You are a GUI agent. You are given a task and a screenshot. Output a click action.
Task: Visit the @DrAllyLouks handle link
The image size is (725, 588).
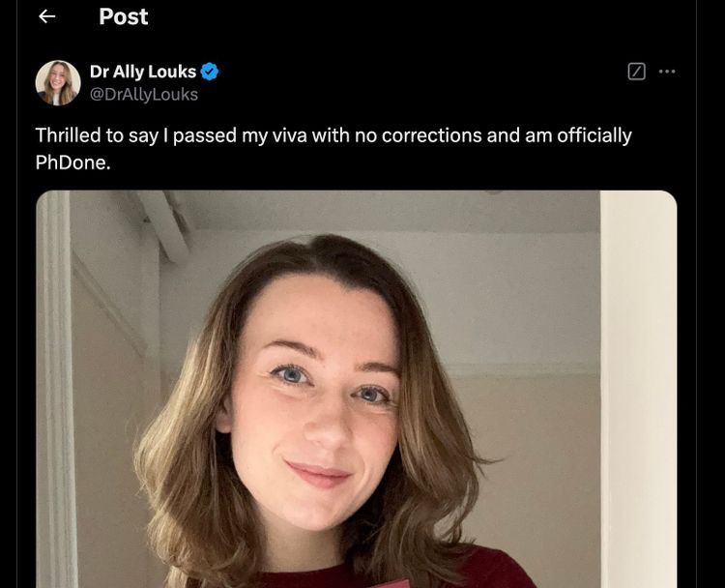pyautogui.click(x=144, y=95)
